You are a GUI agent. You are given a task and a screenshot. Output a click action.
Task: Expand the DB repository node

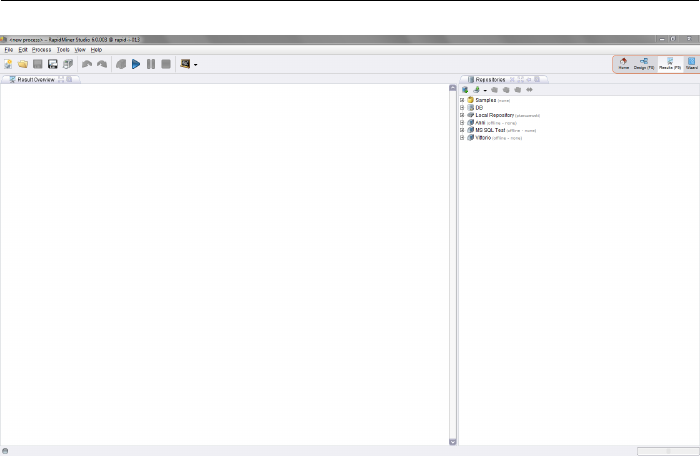tap(462, 108)
